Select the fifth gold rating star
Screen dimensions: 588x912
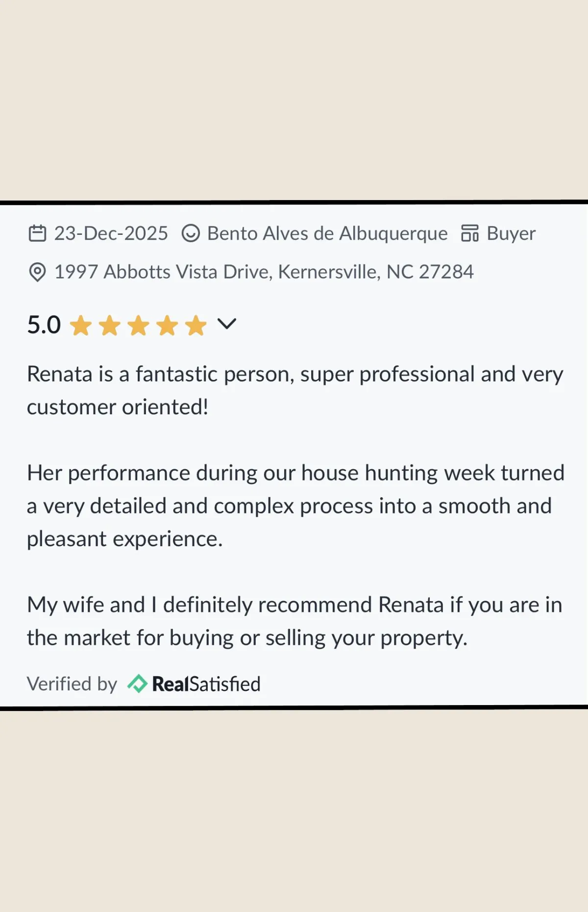196,326
